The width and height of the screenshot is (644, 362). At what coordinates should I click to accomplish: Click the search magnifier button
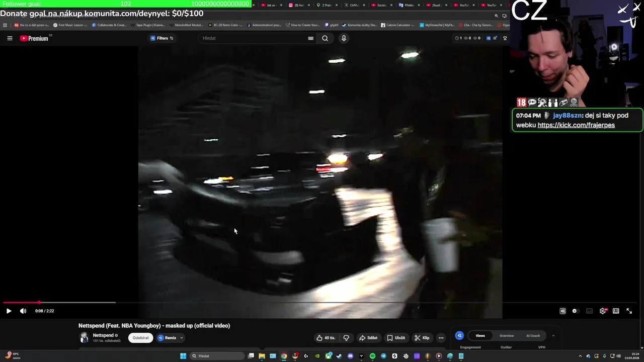[x=325, y=38]
